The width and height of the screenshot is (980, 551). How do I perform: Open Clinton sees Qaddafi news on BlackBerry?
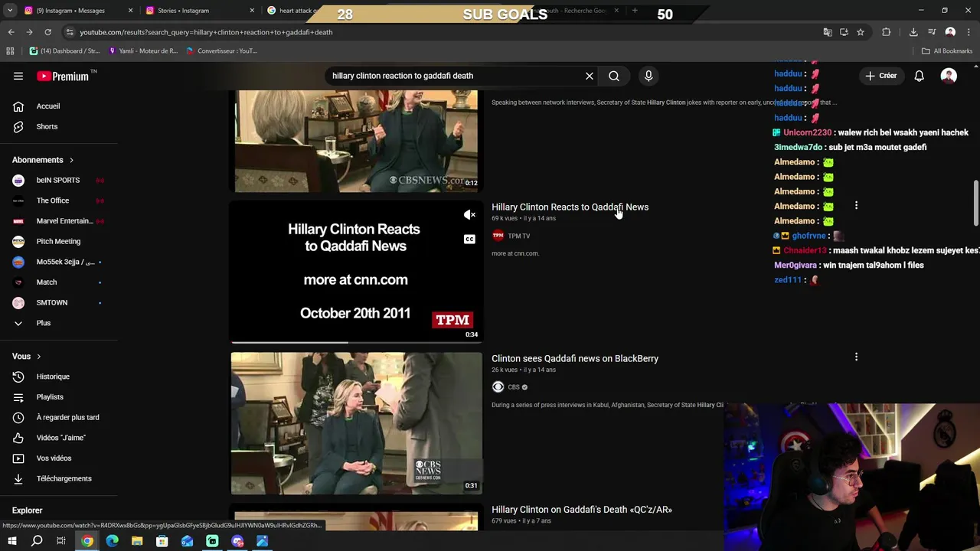coord(575,358)
